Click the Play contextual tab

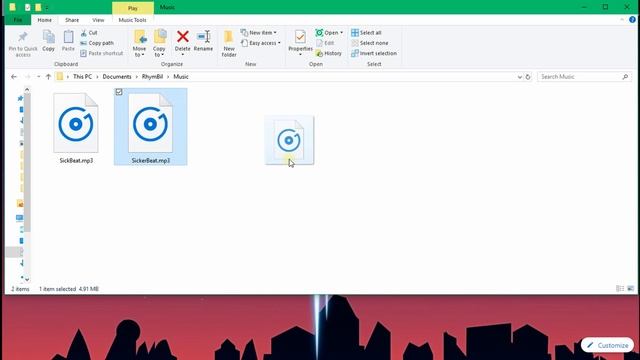tap(133, 8)
